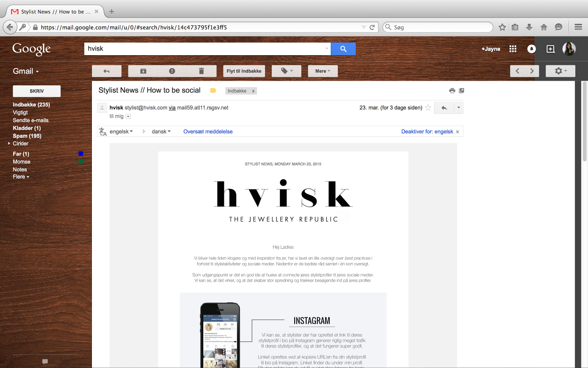Open the downloads arrow icon
Viewport: 588px width, 368px height.
[x=529, y=27]
